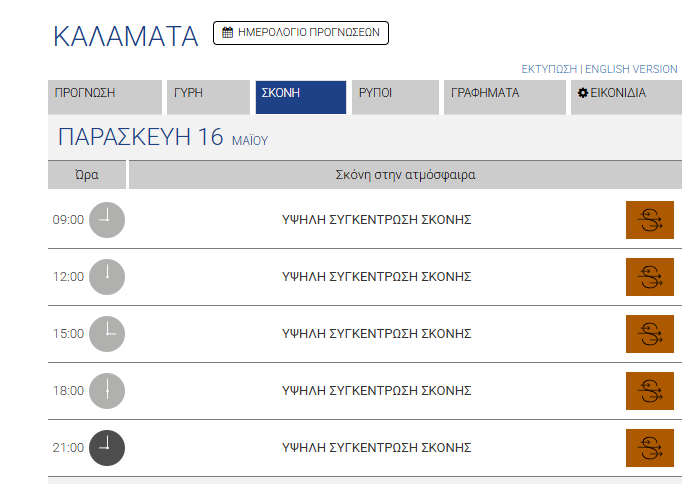This screenshot has height=484, width=698.
Task: Click the dust icon for 15:00
Action: click(x=650, y=334)
